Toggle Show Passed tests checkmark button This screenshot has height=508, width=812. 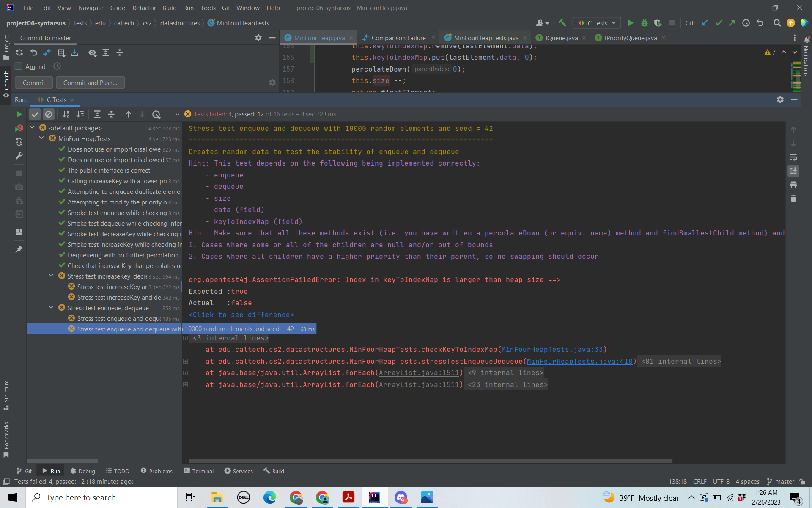pos(35,114)
